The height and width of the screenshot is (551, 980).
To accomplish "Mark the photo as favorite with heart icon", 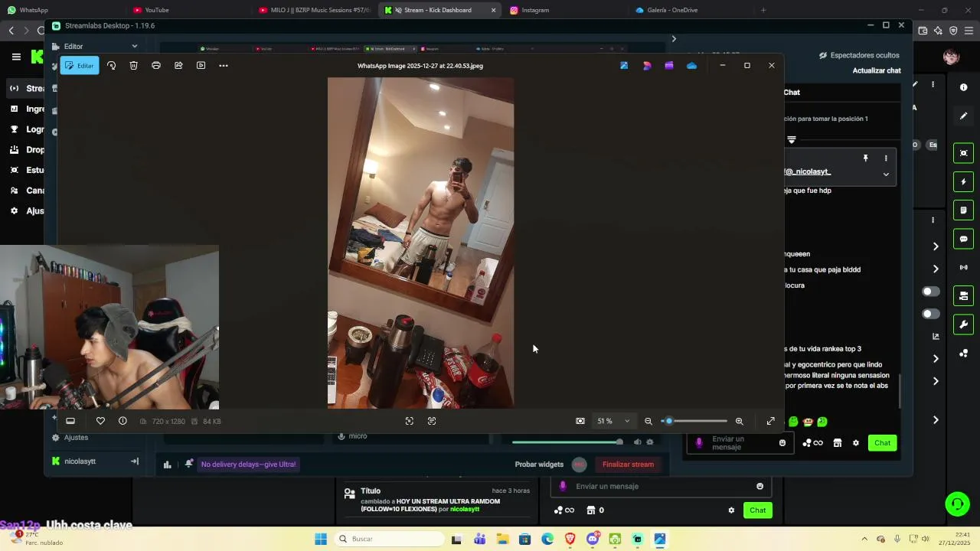I will (100, 421).
